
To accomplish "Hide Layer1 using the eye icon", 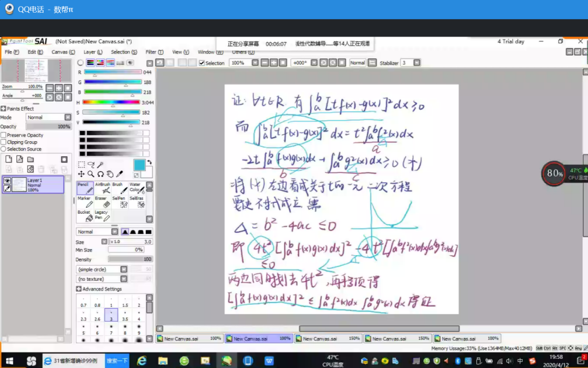I will pyautogui.click(x=7, y=180).
